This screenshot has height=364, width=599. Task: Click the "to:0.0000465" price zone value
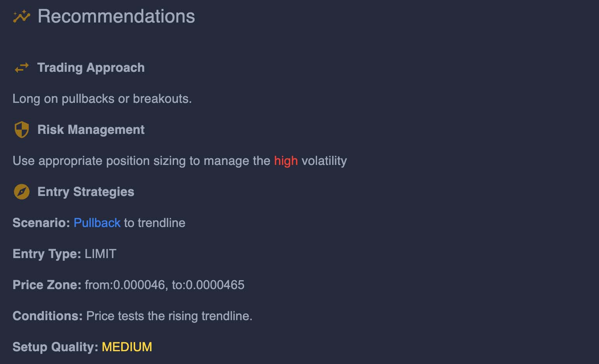pos(208,285)
